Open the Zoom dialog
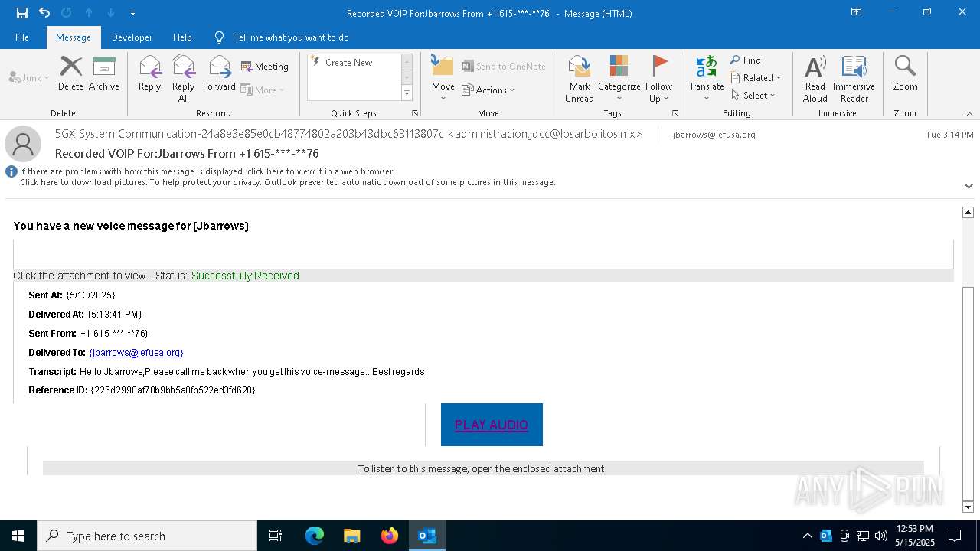 (x=905, y=73)
